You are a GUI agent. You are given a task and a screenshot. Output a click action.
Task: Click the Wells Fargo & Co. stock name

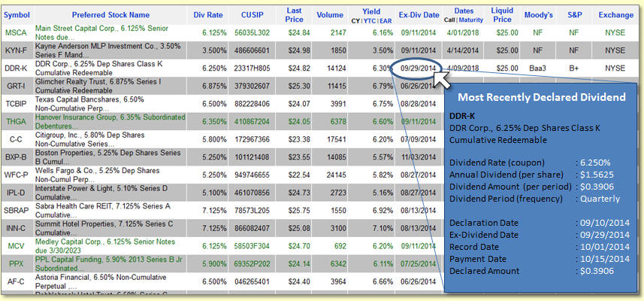[98, 175]
